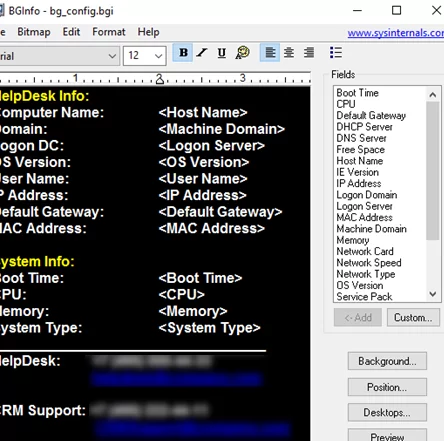
Task: Select Boot Time in Fields list
Action: [x=357, y=93]
